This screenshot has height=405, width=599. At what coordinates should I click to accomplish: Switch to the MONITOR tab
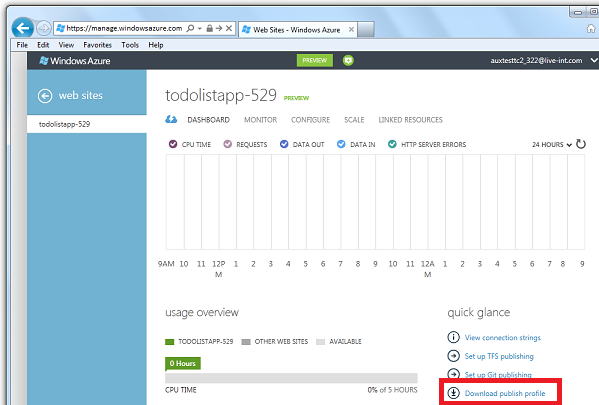point(261,120)
